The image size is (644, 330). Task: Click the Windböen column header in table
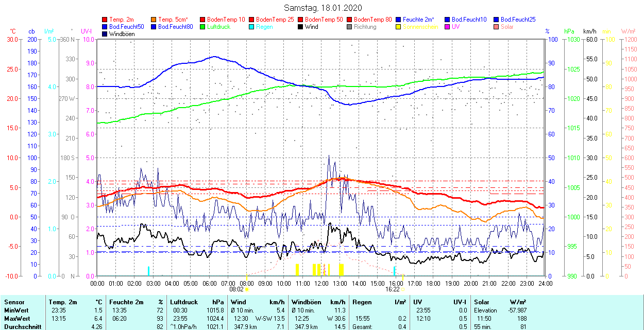[x=306, y=302]
